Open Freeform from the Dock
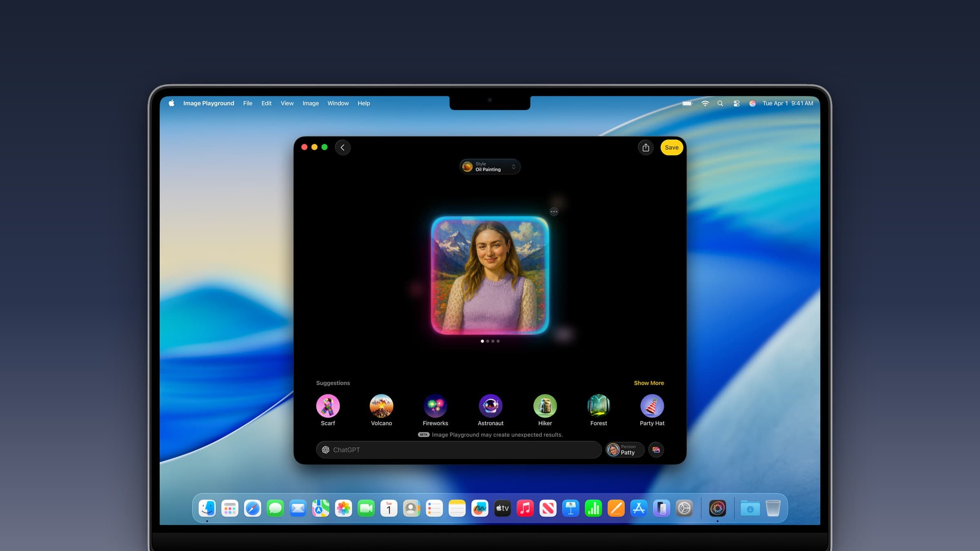The image size is (980, 551). tap(480, 508)
